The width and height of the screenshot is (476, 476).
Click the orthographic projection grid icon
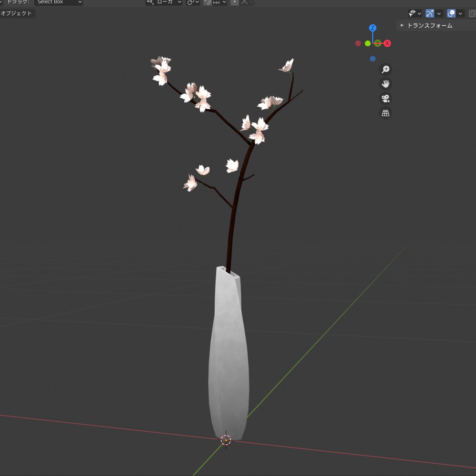386,113
